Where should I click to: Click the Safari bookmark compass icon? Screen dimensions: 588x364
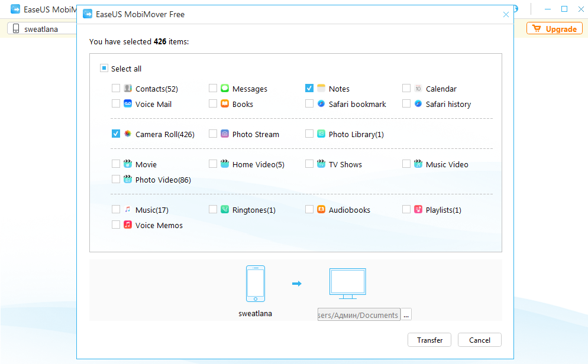(x=321, y=104)
